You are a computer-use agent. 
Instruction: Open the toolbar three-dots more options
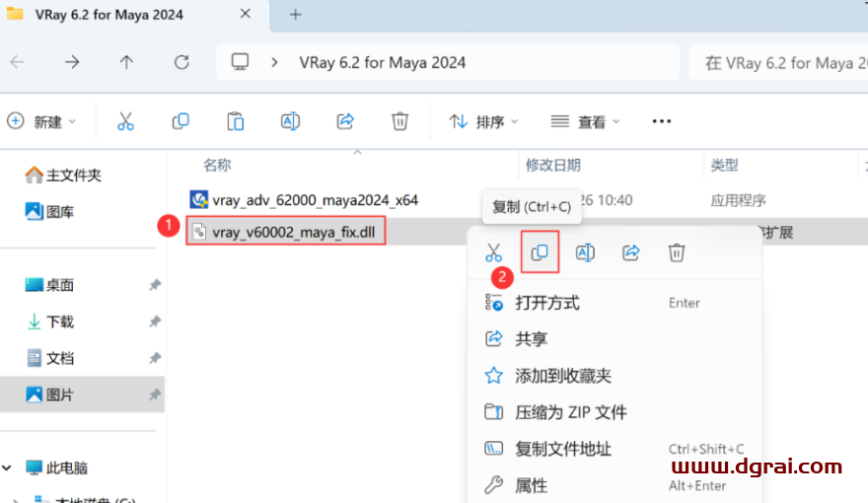click(x=662, y=121)
